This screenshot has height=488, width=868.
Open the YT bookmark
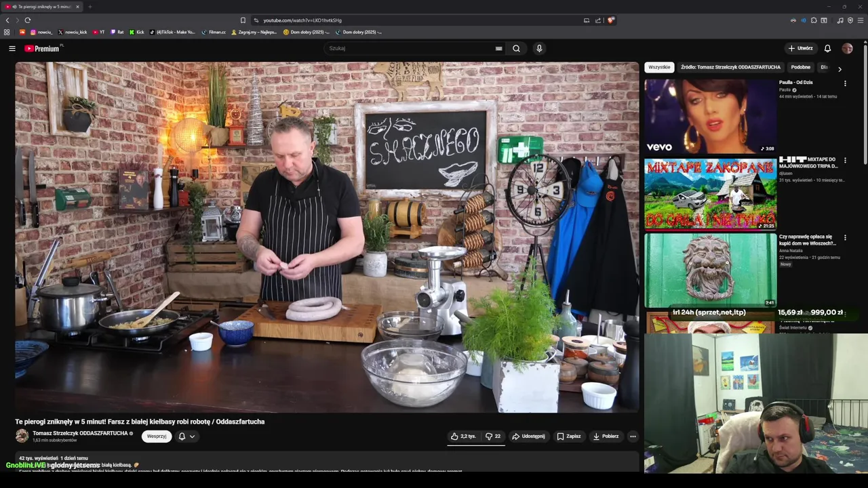pos(99,32)
